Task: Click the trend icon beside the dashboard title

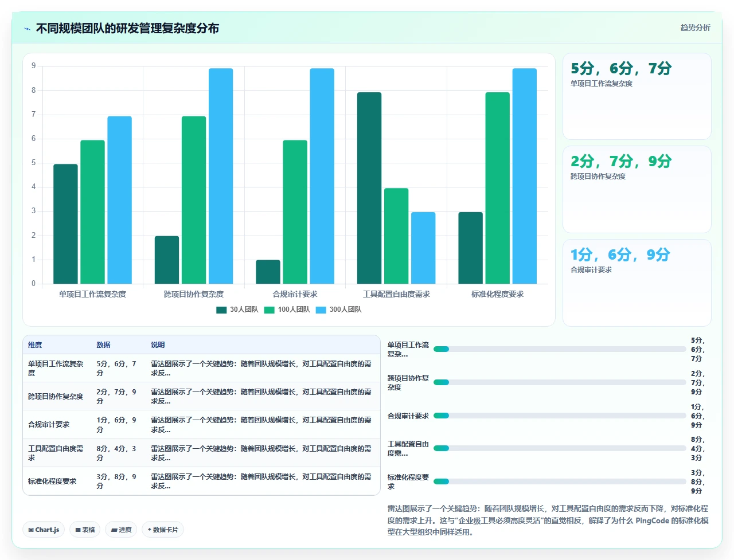Action: tap(27, 29)
